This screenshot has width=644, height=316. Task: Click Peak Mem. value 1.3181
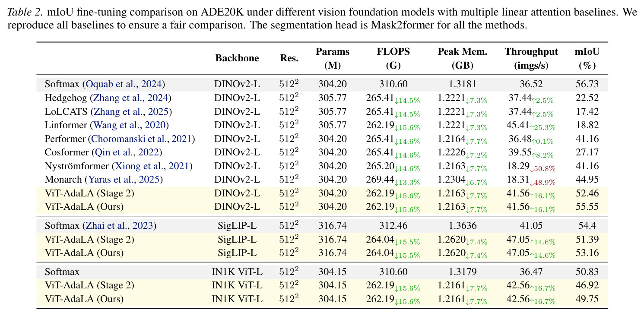[x=463, y=84]
